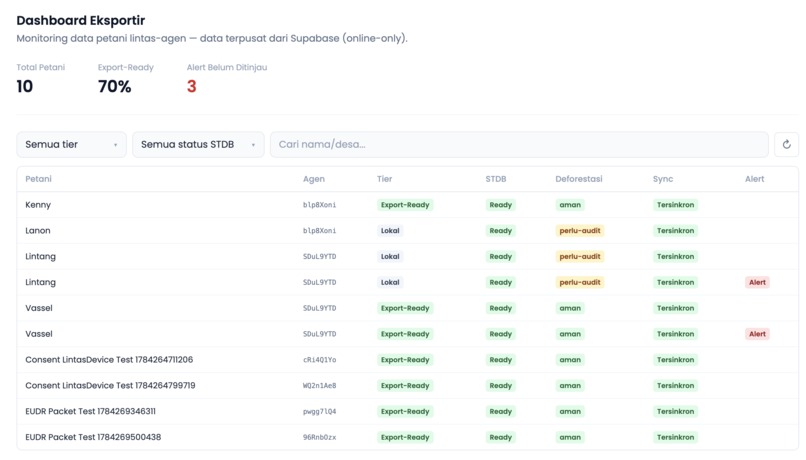
Task: Click agent code 96Rnb0zx
Action: [319, 437]
